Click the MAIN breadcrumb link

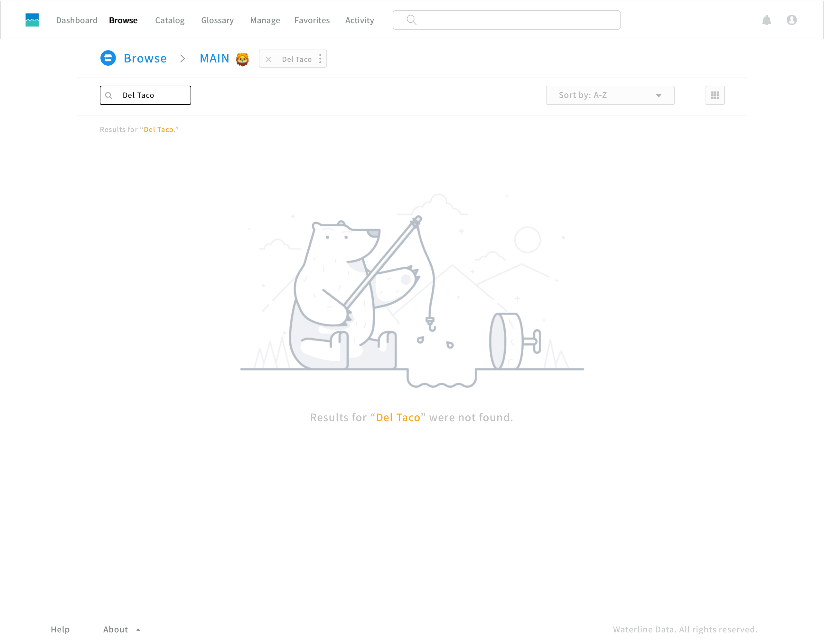coord(214,59)
